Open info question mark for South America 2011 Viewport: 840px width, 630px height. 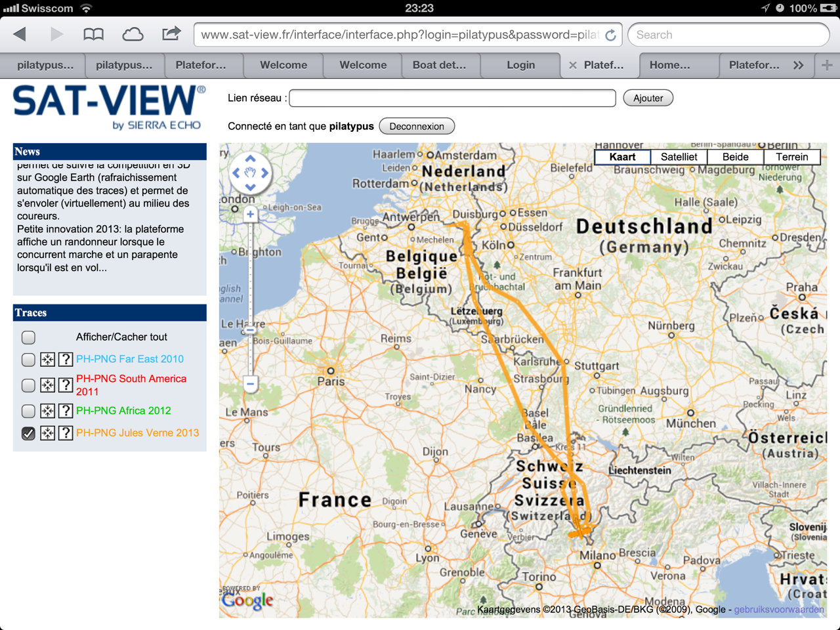[66, 385]
